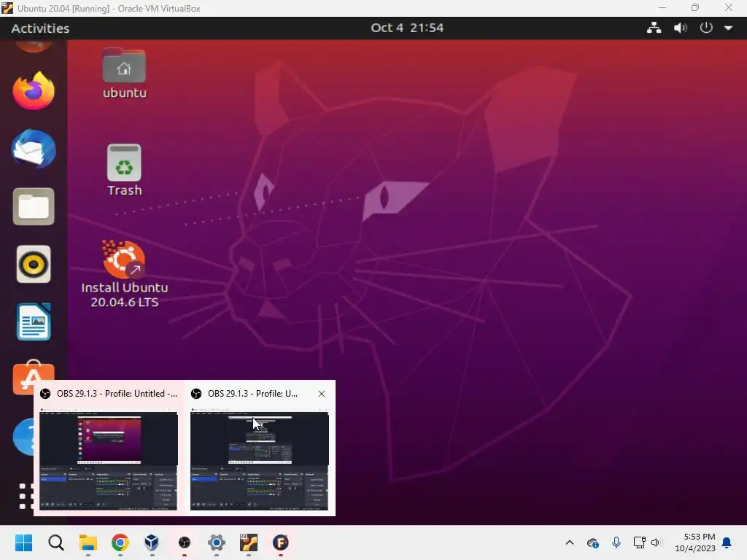Click the OneDrive cloud tray icon
Viewport: 747px width, 560px height.
592,542
